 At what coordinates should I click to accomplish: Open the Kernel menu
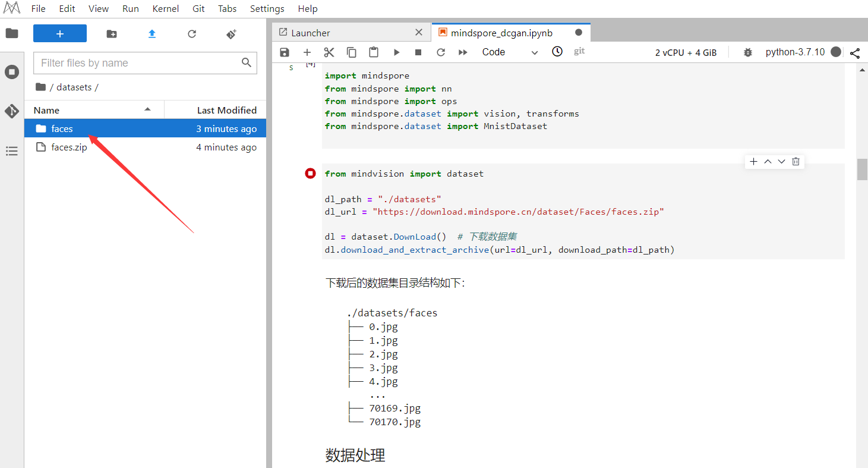click(x=166, y=9)
